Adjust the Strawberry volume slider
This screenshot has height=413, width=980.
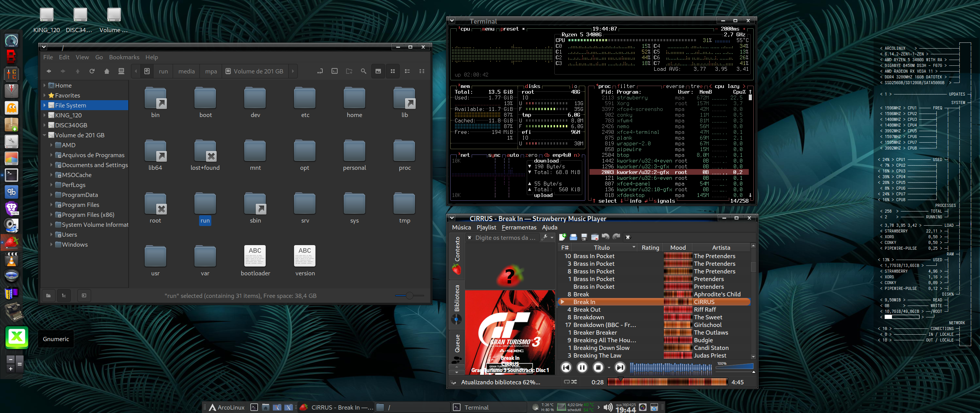click(x=735, y=367)
